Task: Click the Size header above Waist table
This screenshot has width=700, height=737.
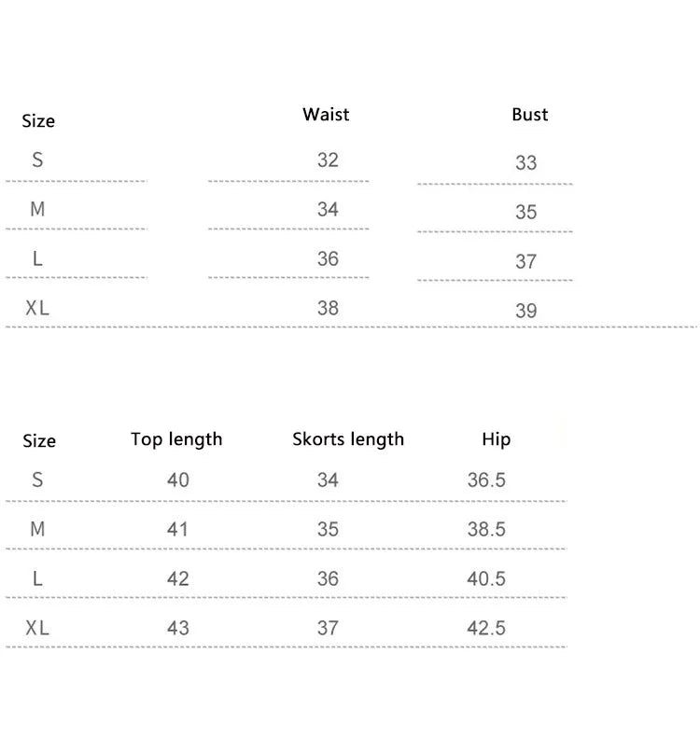Action: [38, 121]
